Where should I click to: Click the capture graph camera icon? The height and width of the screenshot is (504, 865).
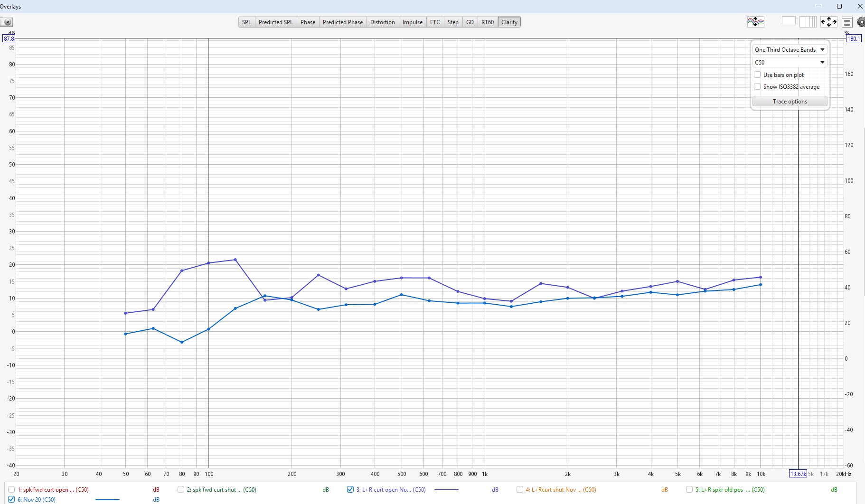(7, 22)
